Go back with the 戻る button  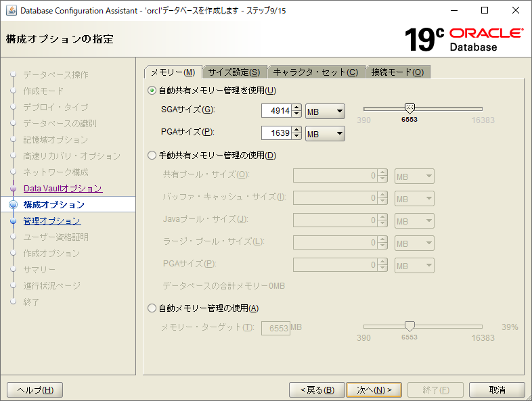coord(317,390)
